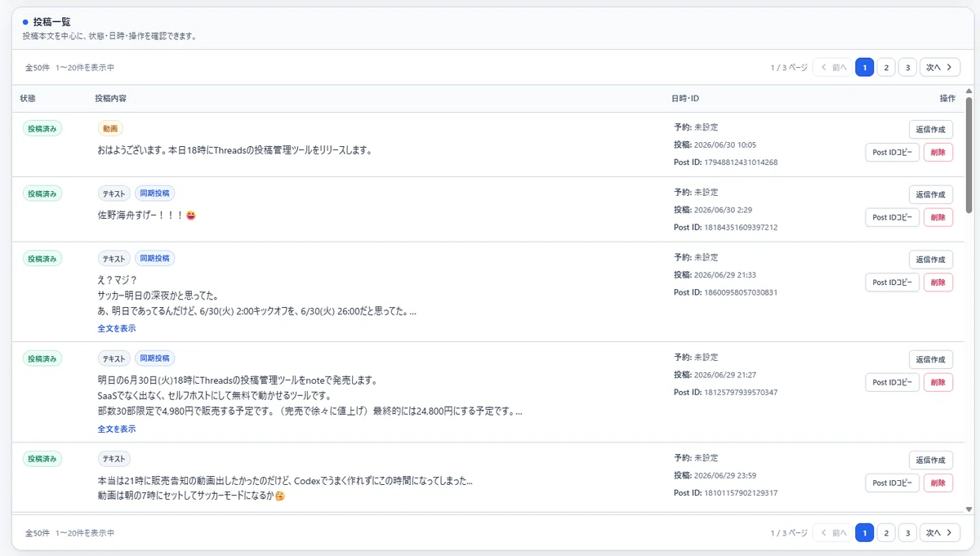Viewport: 980px width, 556px height.
Task: Delete the post dated 2026/06/30 10:05
Action: (938, 152)
